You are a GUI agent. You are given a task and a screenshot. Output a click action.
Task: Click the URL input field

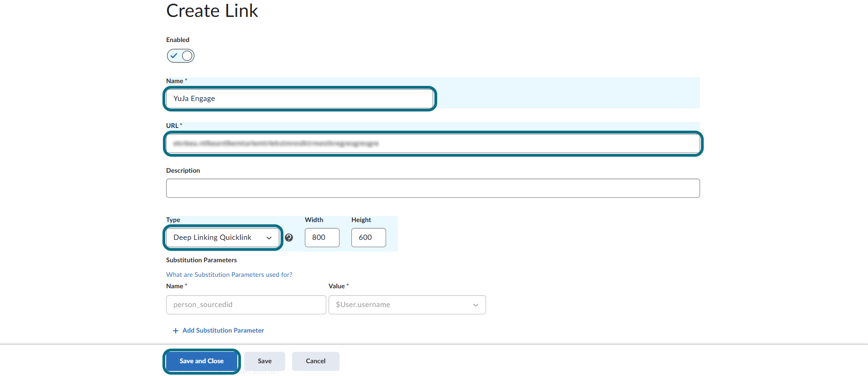(x=433, y=143)
